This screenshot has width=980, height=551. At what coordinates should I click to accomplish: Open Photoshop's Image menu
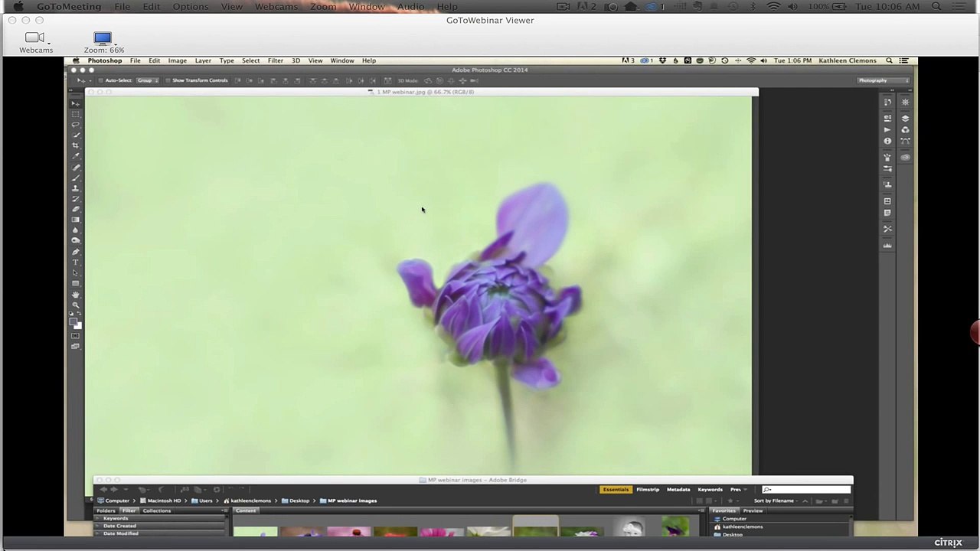click(x=177, y=60)
